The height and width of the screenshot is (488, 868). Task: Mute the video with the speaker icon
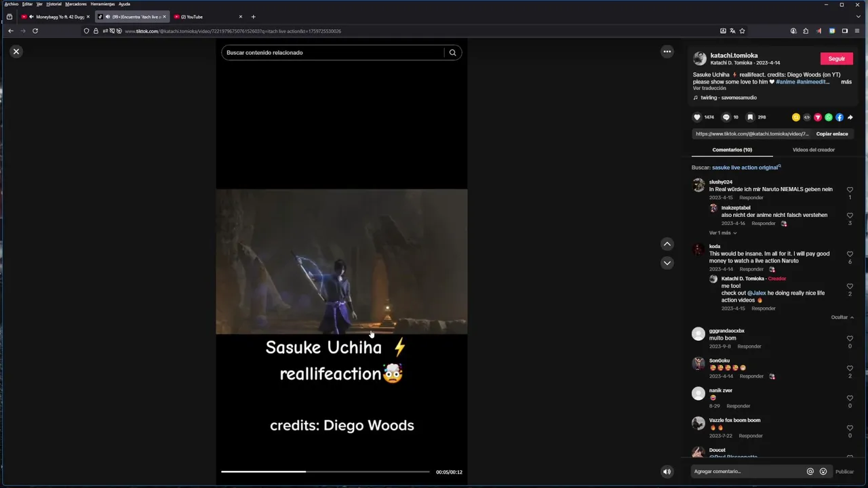(667, 472)
